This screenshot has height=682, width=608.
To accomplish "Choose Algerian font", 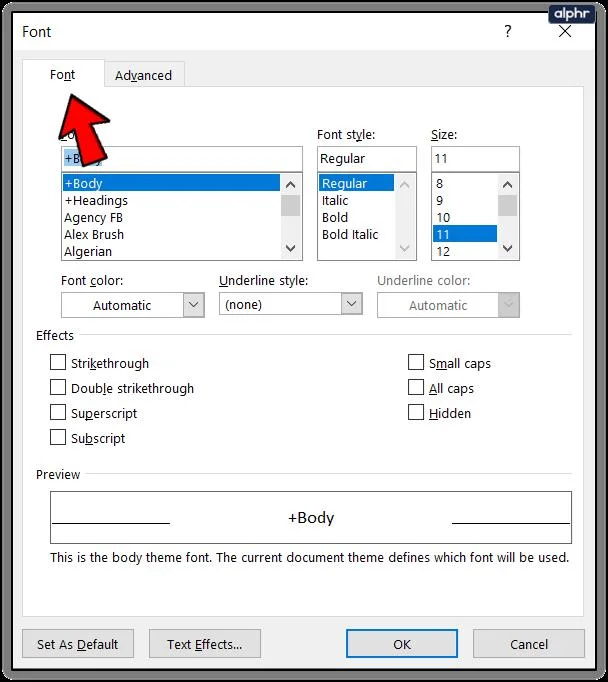I will [x=171, y=251].
